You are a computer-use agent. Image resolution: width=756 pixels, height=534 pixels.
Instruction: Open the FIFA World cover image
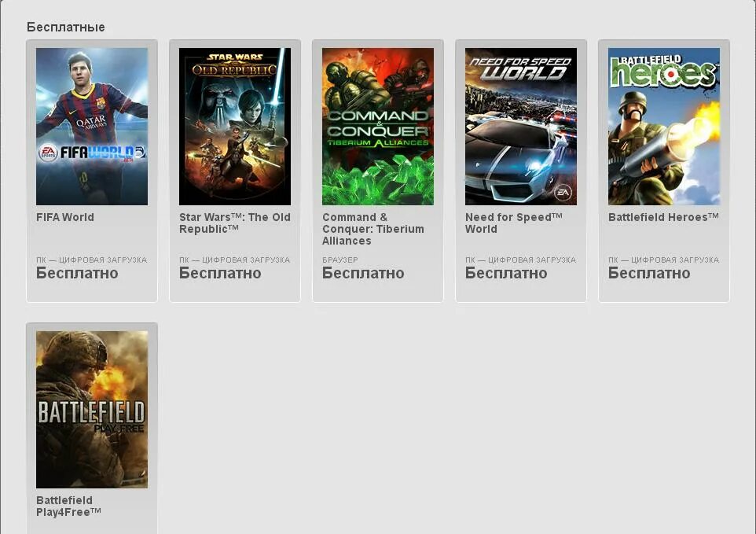pos(92,127)
